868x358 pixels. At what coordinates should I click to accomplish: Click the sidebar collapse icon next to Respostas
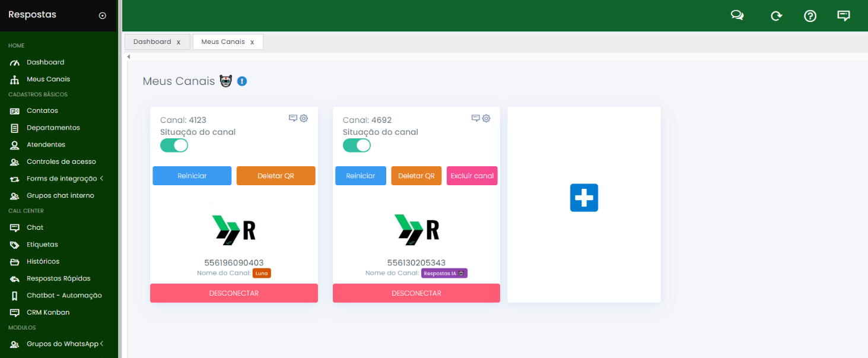[102, 15]
